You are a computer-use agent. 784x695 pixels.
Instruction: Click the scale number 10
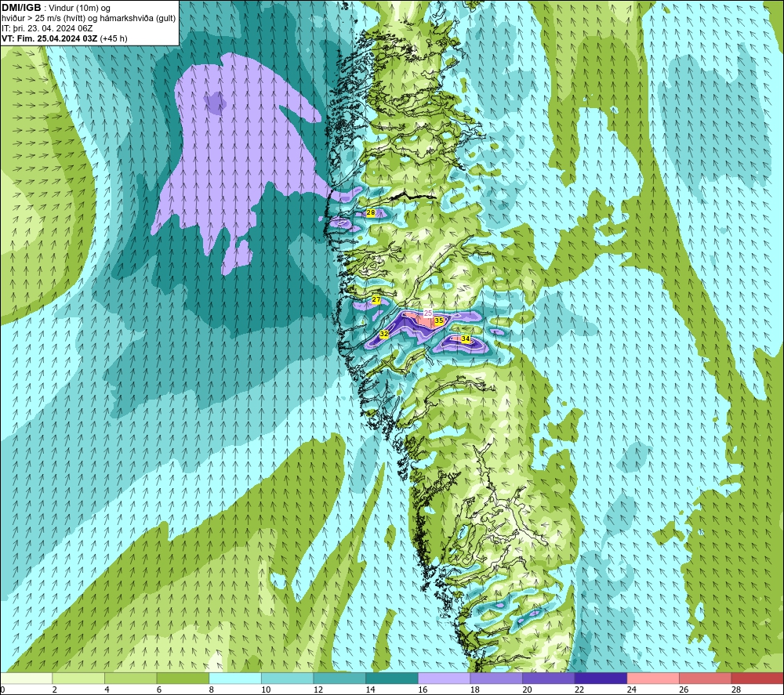266,690
